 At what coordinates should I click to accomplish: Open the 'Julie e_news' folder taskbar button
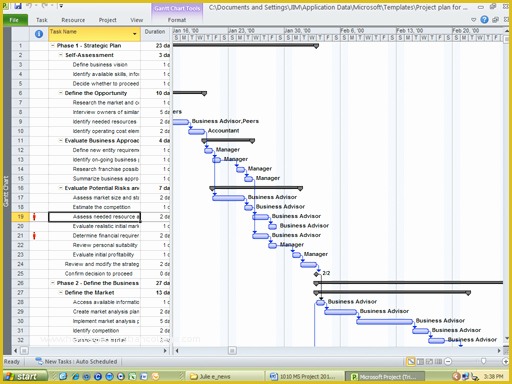click(x=225, y=377)
